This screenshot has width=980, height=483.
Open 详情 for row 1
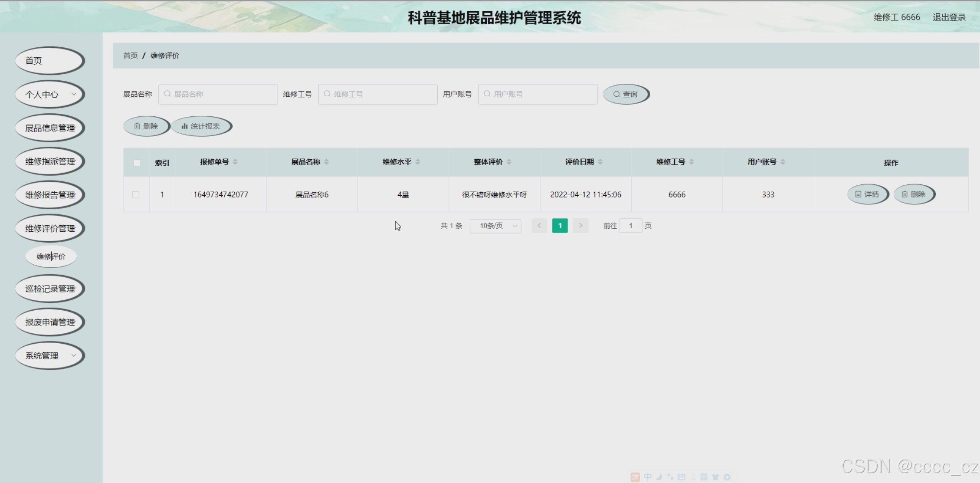[x=867, y=194]
